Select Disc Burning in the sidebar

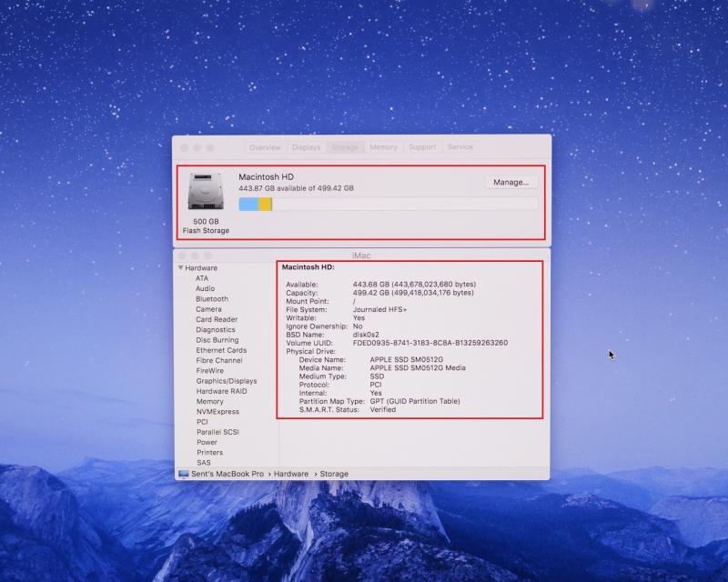click(217, 340)
